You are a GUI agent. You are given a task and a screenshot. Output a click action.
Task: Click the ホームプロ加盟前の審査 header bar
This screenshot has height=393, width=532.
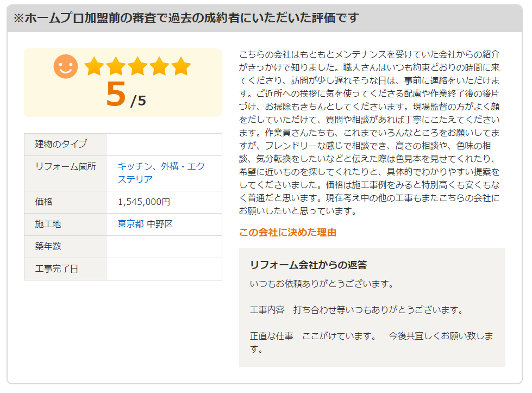tap(265, 18)
